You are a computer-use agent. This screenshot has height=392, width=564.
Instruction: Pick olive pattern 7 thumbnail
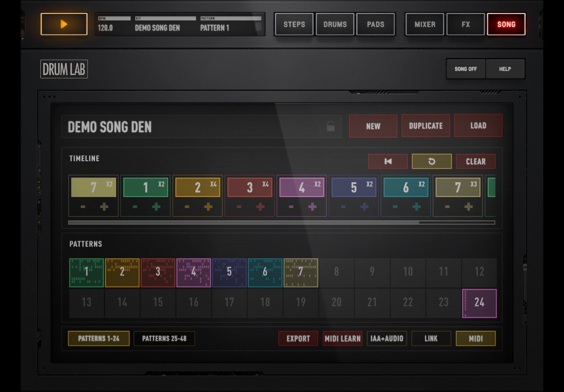tap(301, 273)
